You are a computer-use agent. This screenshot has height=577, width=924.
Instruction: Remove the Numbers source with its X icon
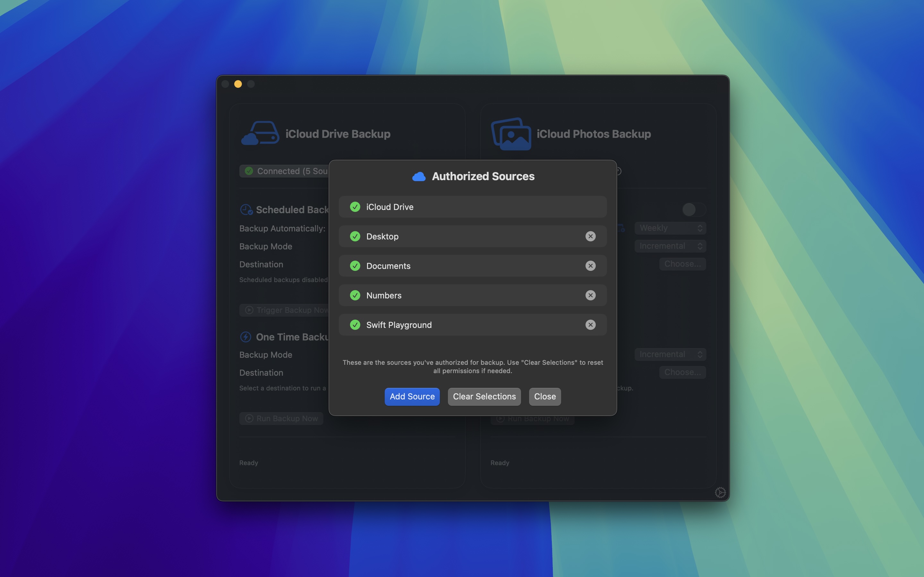pos(590,295)
